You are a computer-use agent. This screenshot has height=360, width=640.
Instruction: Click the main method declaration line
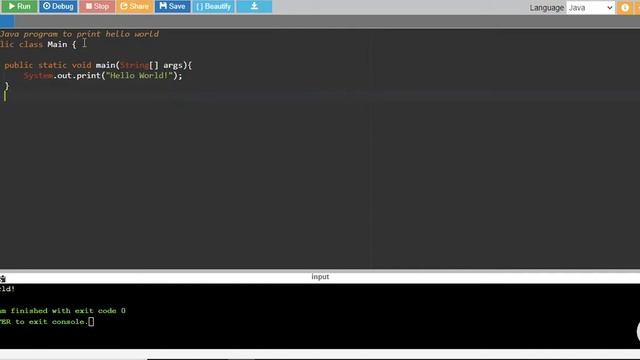98,65
